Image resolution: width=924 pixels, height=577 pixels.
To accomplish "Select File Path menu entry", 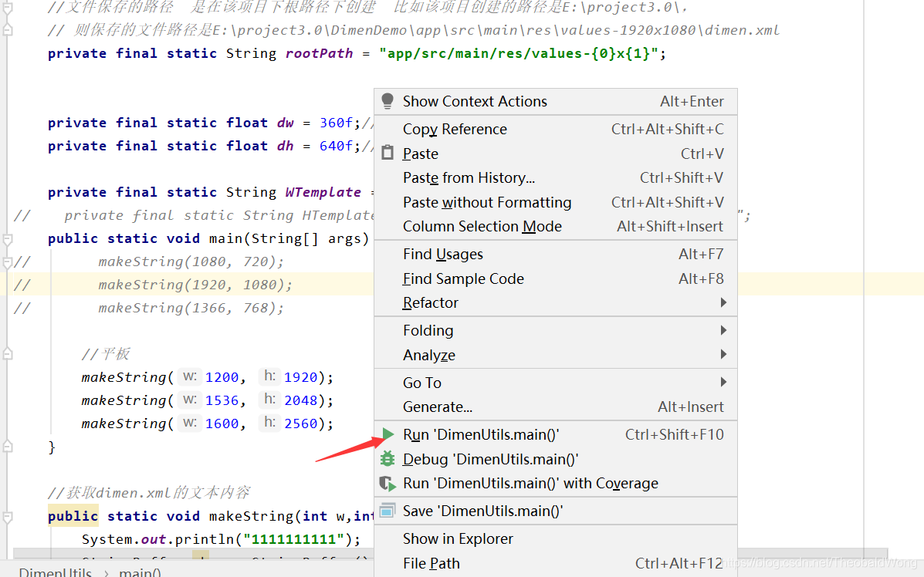I will pyautogui.click(x=556, y=563).
